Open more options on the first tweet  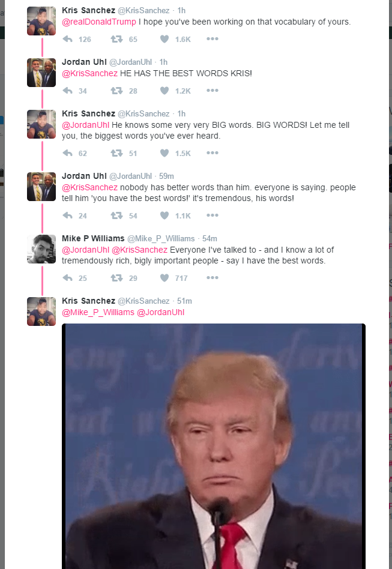coord(213,39)
